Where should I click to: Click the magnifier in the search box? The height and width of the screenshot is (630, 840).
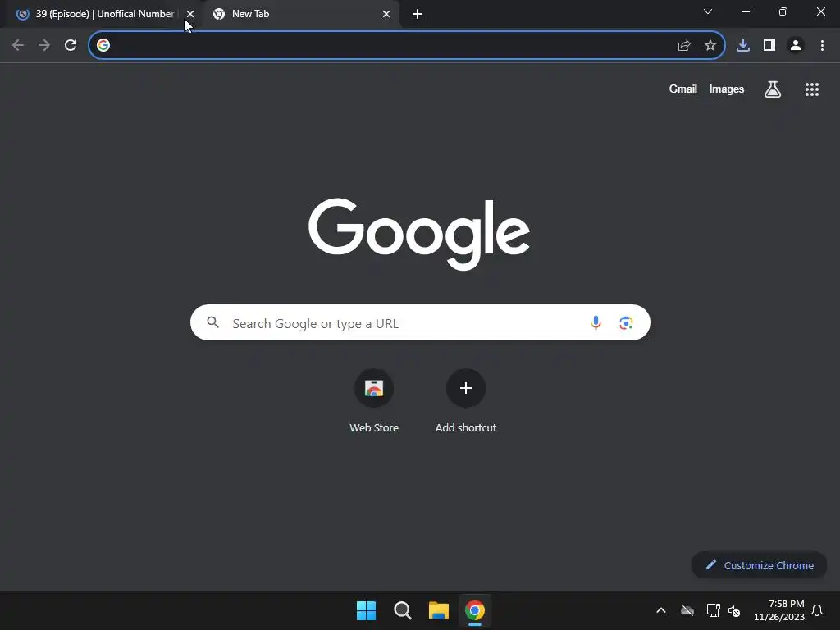[213, 322]
